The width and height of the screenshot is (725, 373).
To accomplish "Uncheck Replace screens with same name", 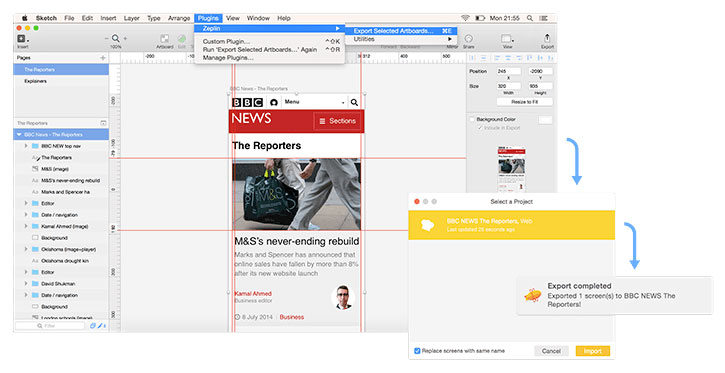I will 417,351.
